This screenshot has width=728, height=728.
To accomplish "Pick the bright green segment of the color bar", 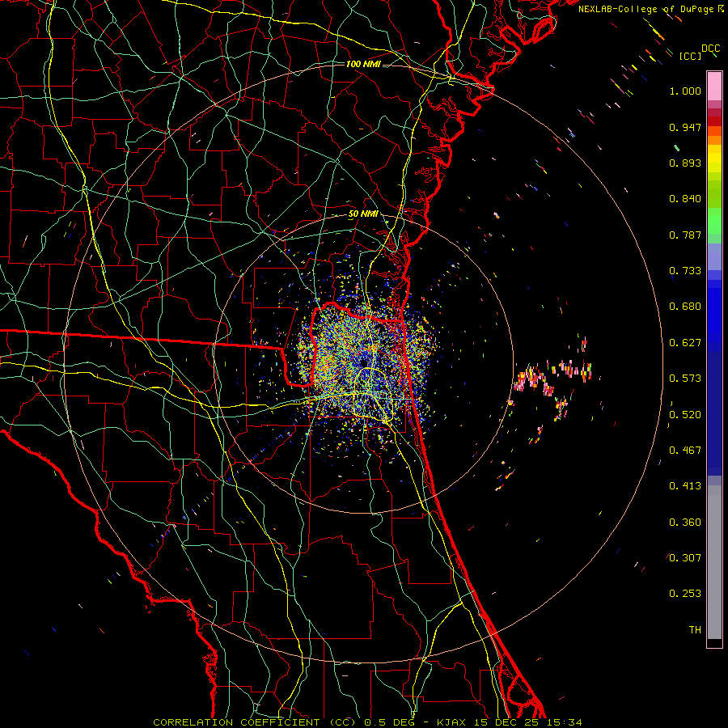I will [x=714, y=221].
